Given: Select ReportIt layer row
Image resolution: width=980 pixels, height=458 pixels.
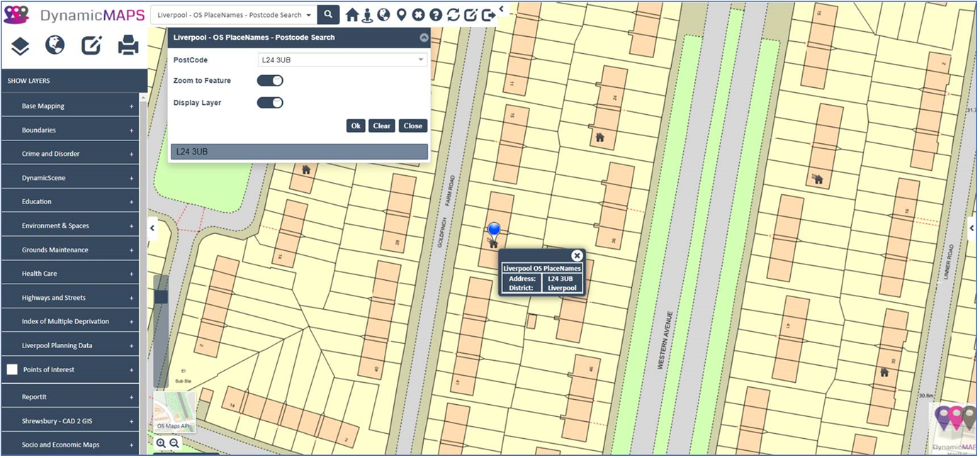Looking at the screenshot, I should pos(70,397).
